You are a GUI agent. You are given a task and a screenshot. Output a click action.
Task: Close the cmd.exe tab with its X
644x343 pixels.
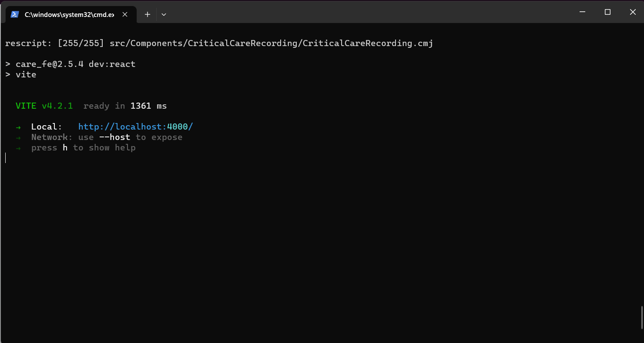(125, 14)
